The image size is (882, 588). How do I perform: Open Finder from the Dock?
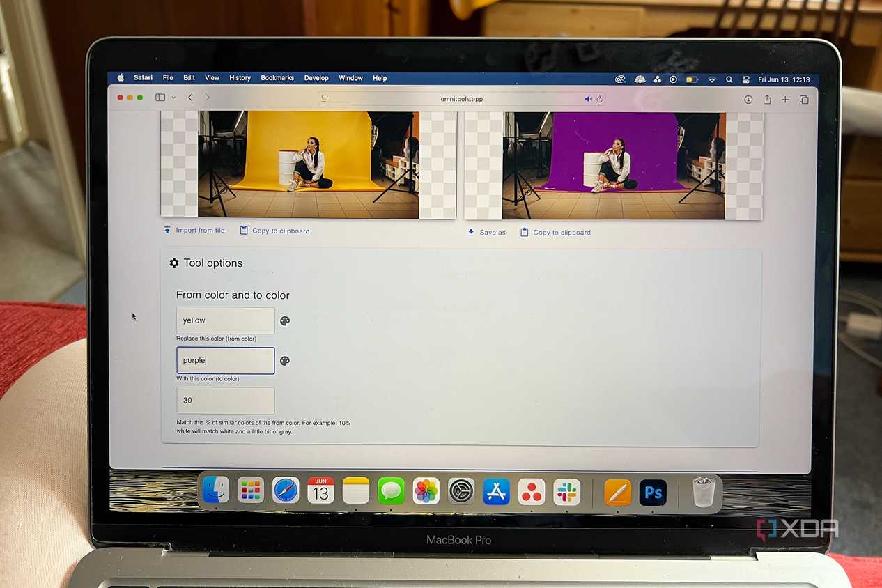[x=215, y=490]
